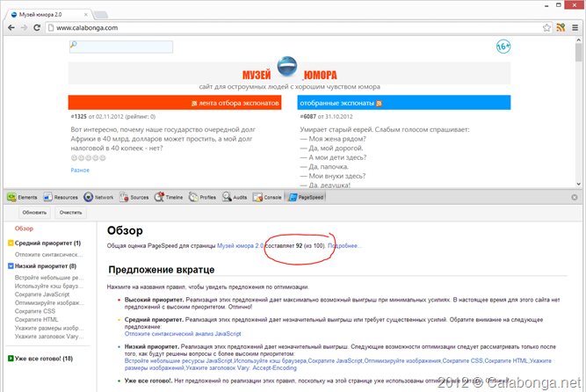Select Обзор in the PageSpeed sidebar
Viewport: 586px width, 392px height.
click(24, 229)
